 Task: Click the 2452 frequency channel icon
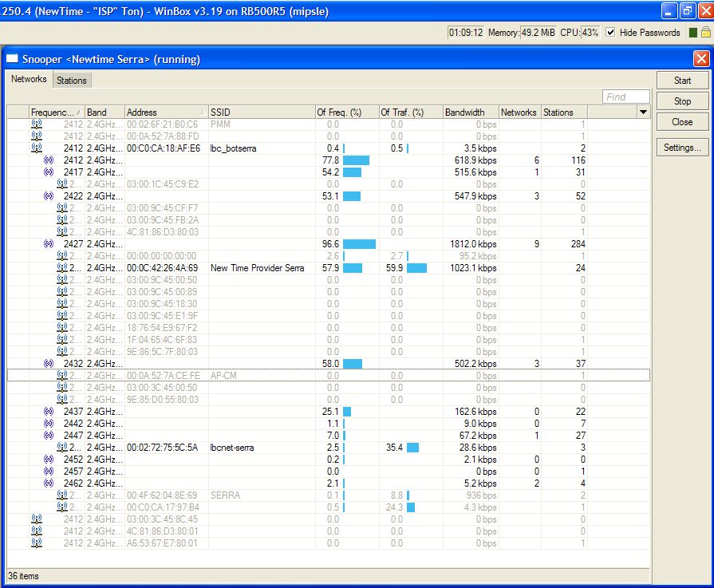[x=49, y=459]
